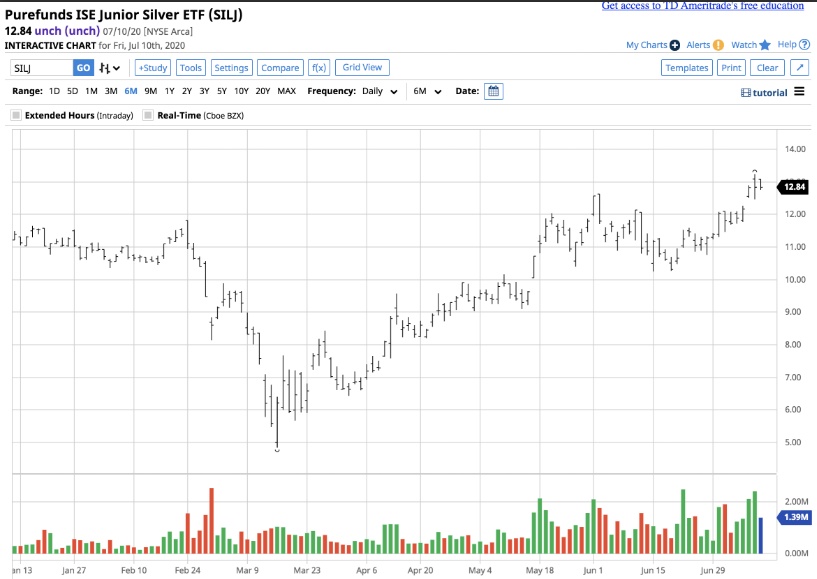Click the 14.00 price axis label
Image resolution: width=817 pixels, height=579 pixels.
coord(795,149)
